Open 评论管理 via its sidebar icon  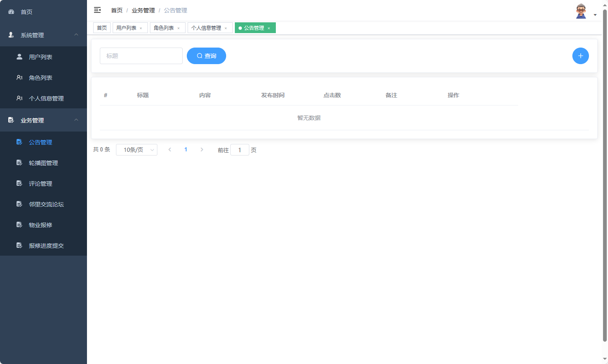coord(19,183)
